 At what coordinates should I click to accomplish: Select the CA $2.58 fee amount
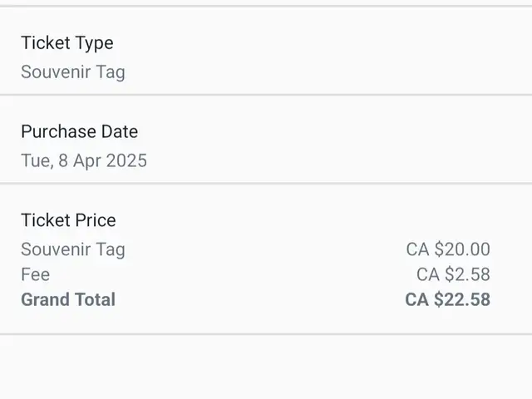point(453,274)
